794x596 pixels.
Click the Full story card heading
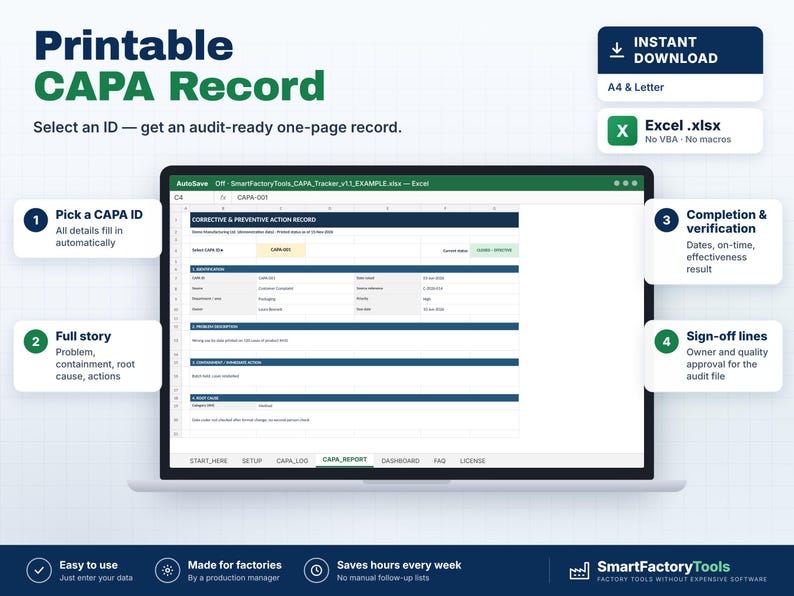coord(84,336)
